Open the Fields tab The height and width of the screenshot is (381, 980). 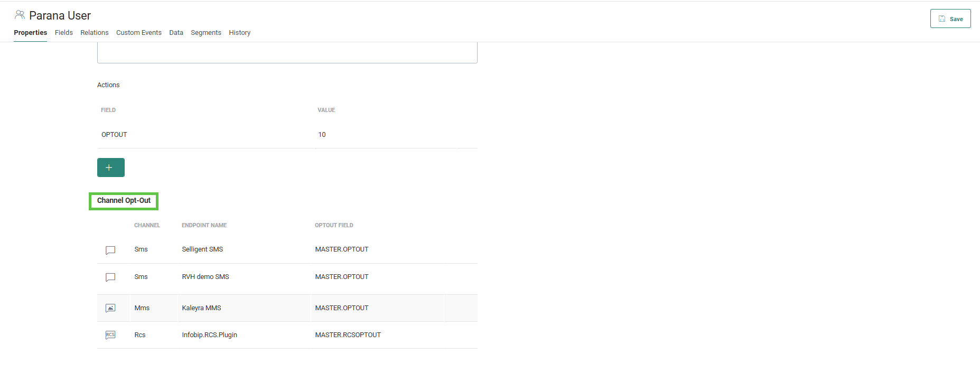64,33
